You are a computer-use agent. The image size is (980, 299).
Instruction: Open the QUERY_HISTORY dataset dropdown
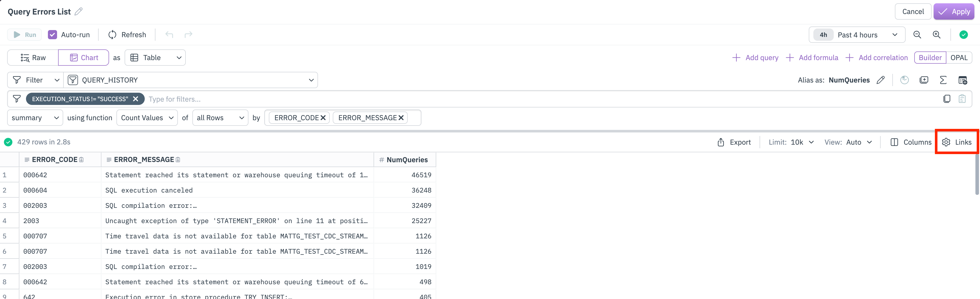pos(190,80)
